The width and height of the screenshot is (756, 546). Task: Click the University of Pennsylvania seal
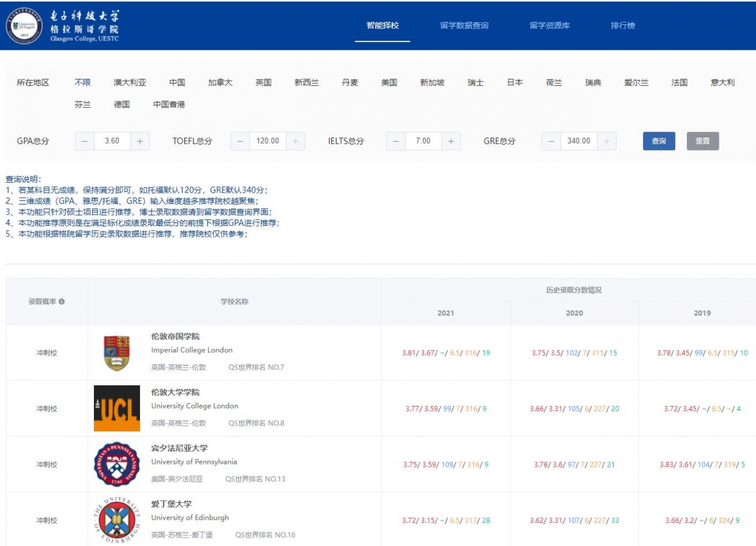117,464
